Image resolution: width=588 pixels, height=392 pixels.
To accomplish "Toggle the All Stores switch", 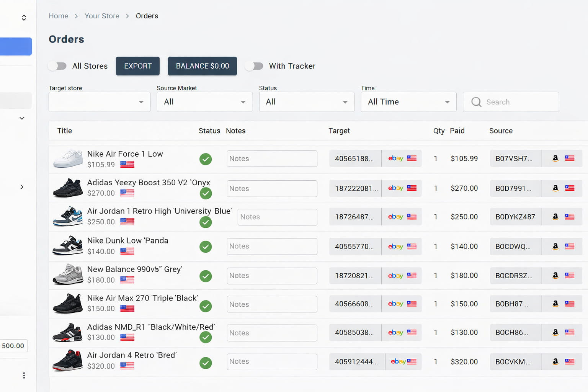I will [x=57, y=66].
